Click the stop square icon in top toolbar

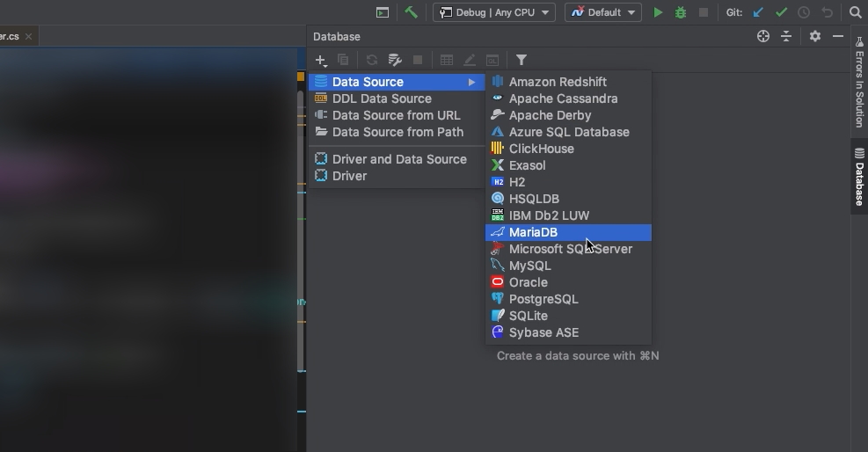(x=703, y=12)
